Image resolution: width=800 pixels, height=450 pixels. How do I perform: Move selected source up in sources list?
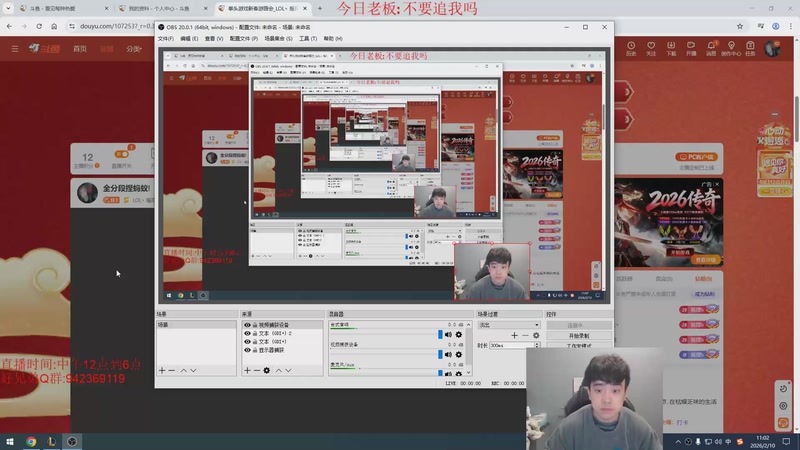279,370
